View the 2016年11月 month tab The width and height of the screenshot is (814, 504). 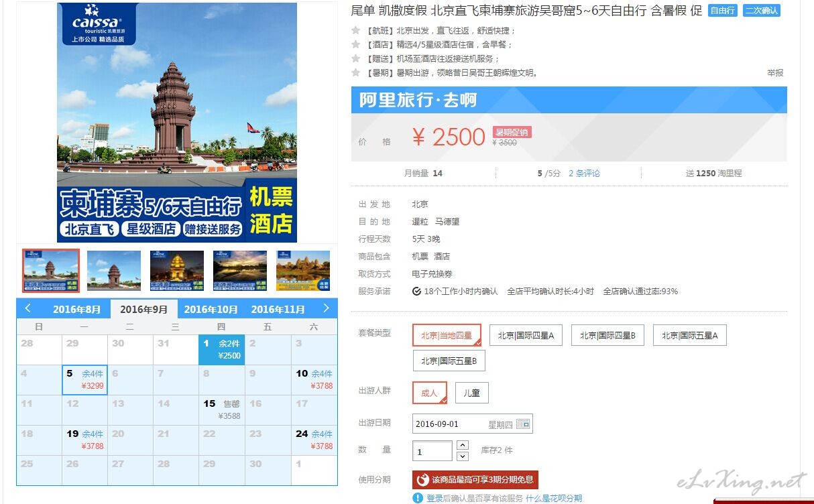(278, 309)
